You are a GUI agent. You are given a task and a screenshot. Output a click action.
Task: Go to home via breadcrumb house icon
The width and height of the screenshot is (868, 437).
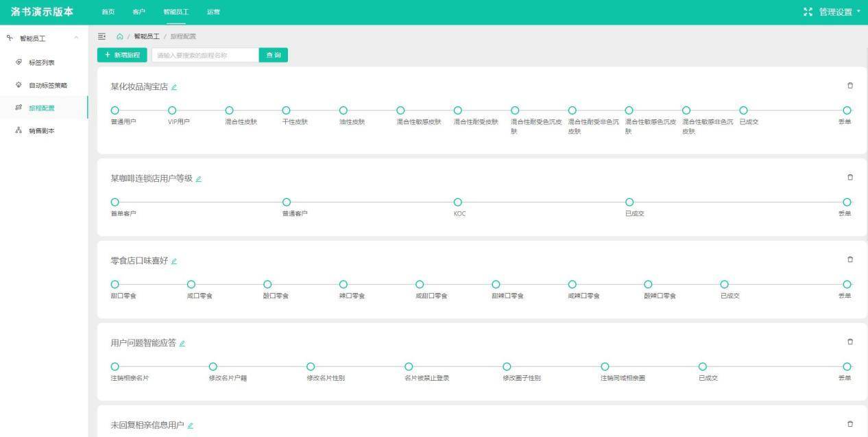120,36
